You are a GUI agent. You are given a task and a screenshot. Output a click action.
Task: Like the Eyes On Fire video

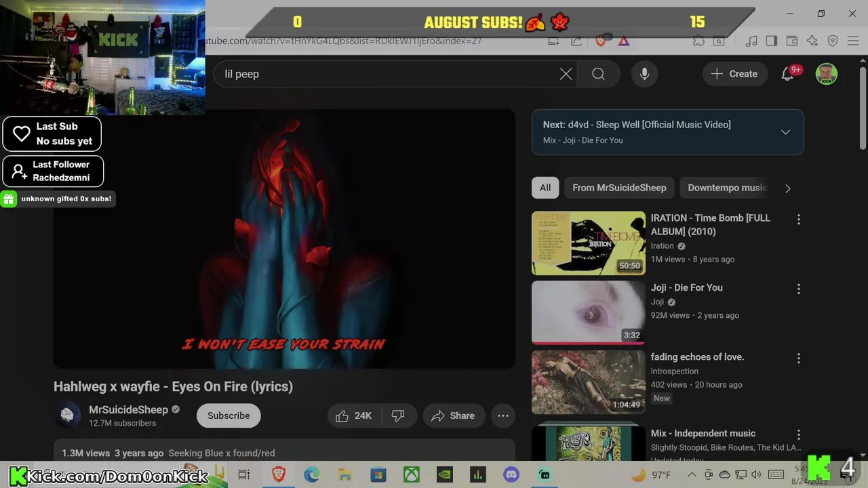pyautogui.click(x=354, y=415)
